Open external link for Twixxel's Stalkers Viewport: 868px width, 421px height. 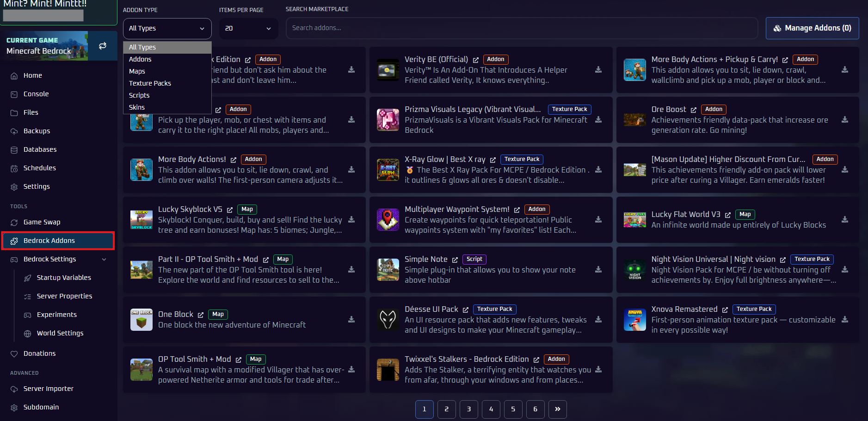pyautogui.click(x=536, y=360)
